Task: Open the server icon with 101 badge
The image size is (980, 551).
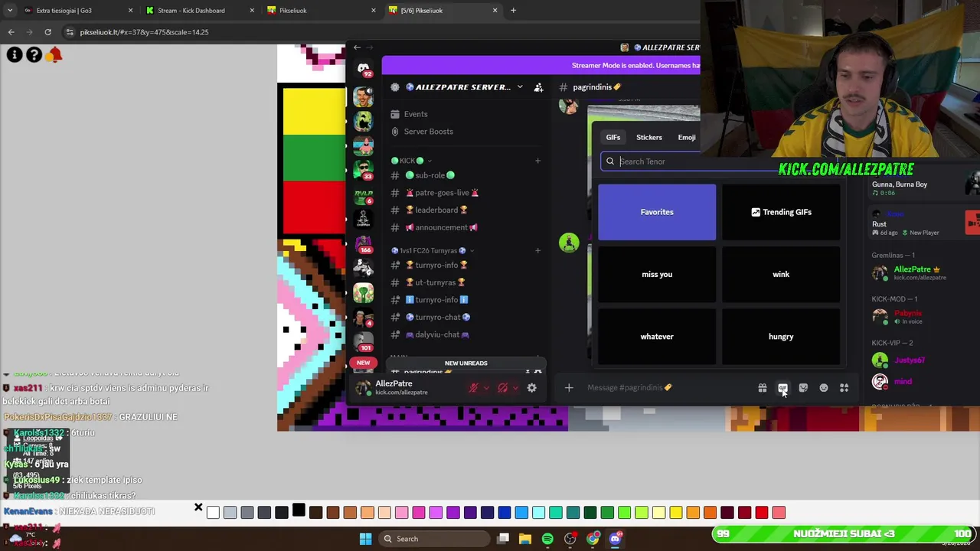Action: point(364,342)
